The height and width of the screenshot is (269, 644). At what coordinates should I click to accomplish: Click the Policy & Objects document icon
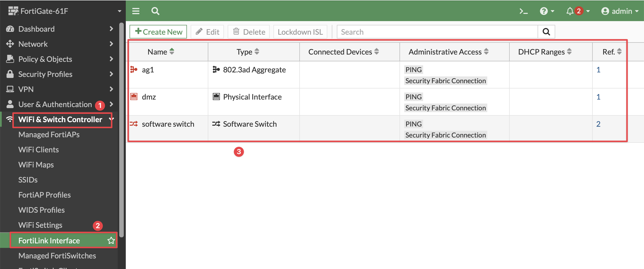tap(10, 59)
